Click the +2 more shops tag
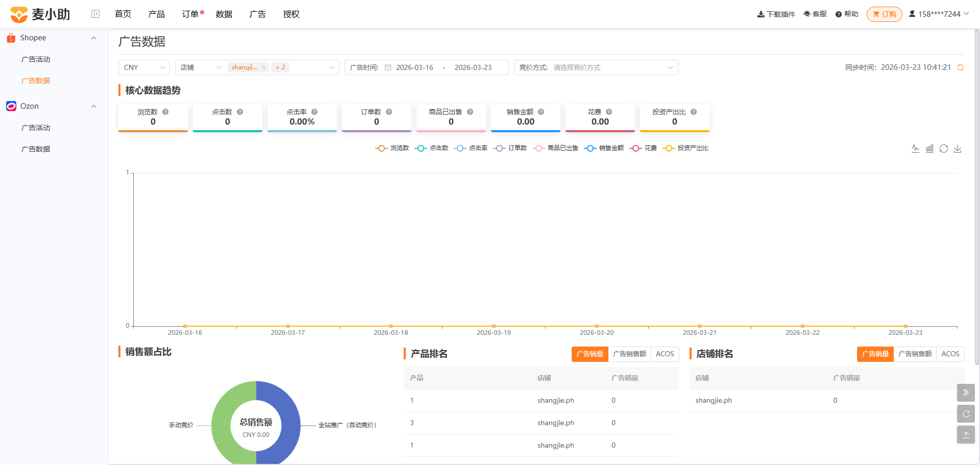Image resolution: width=980 pixels, height=465 pixels. click(280, 67)
